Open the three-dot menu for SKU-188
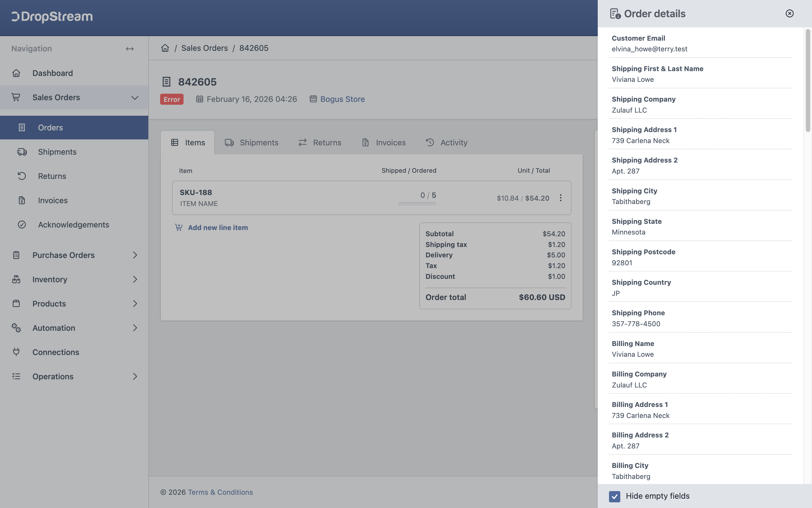Screen dimensions: 812x508 pyautogui.click(x=560, y=198)
